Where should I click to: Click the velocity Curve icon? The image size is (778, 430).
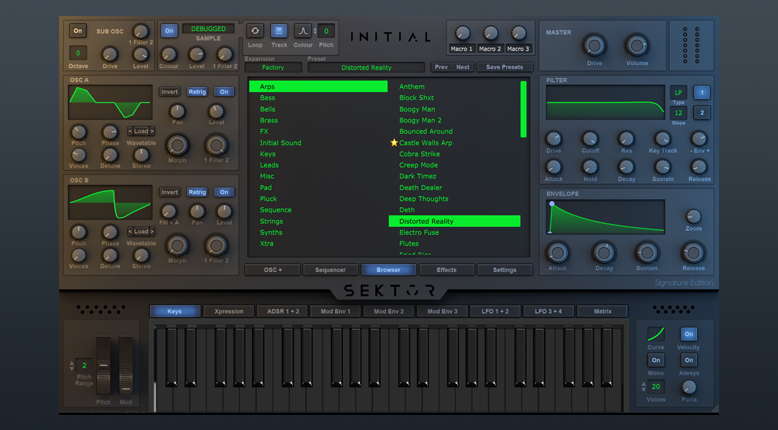(x=655, y=334)
